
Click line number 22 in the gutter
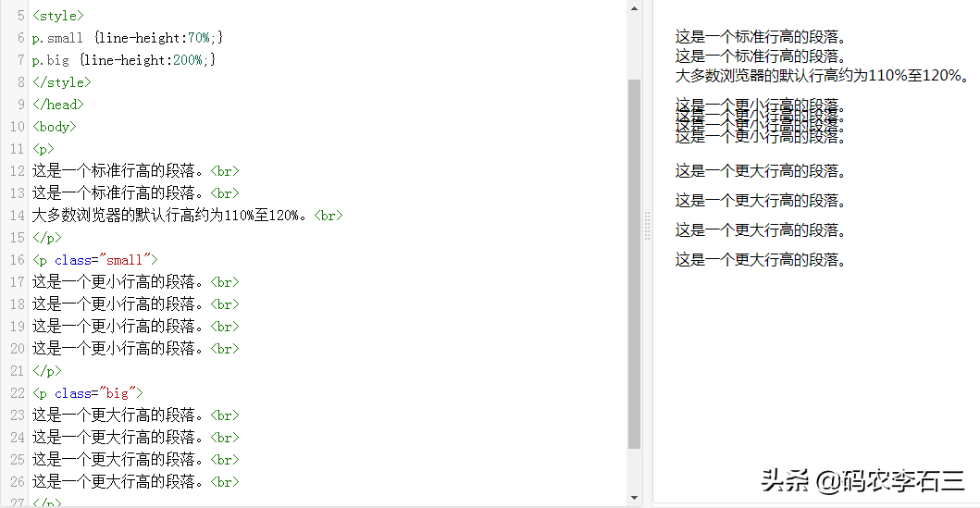pos(18,393)
